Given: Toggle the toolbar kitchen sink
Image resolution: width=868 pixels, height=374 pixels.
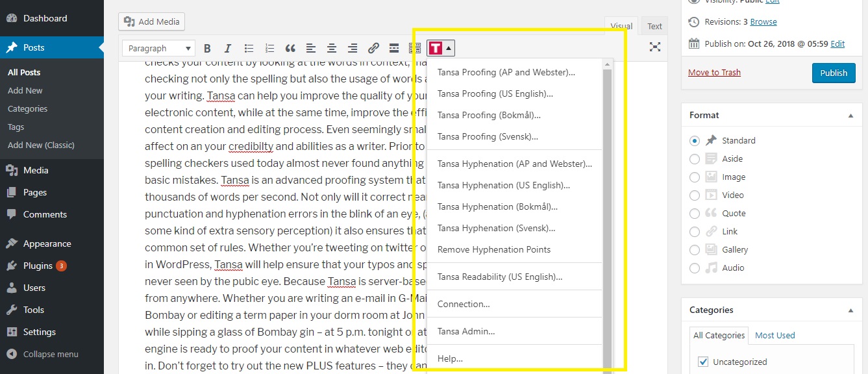Looking at the screenshot, I should click(415, 48).
